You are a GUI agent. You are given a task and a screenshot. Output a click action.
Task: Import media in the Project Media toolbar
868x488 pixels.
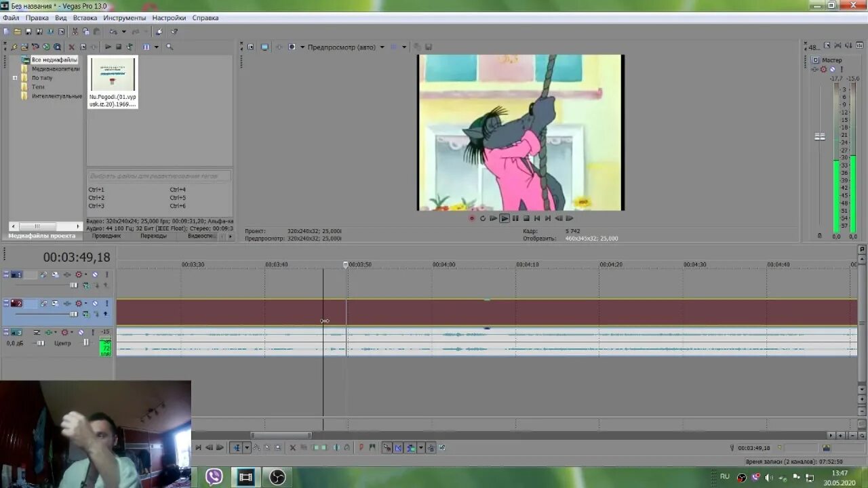(24, 47)
